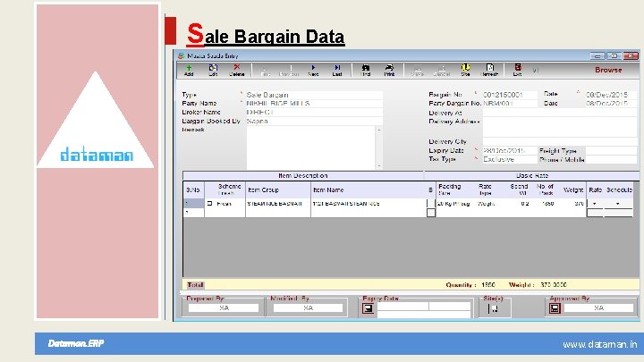Image resolution: width=644 pixels, height=362 pixels.
Task: Click the Print toolbar icon
Action: click(389, 71)
